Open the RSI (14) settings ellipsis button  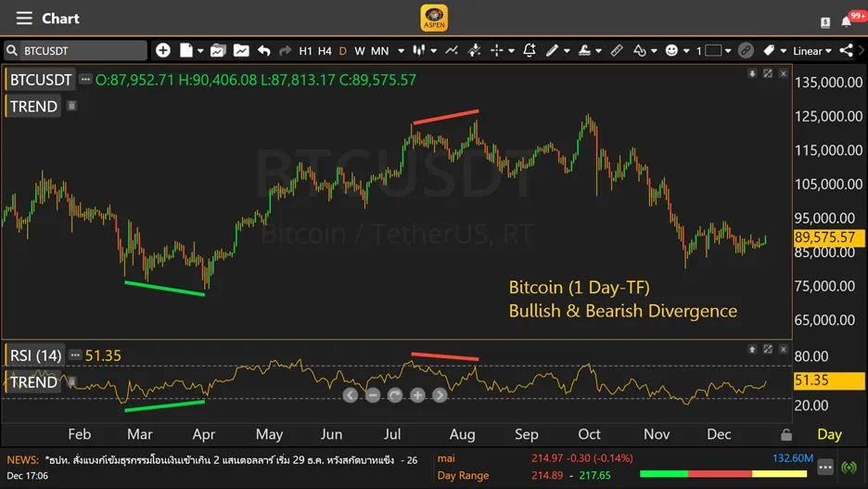[x=75, y=354]
